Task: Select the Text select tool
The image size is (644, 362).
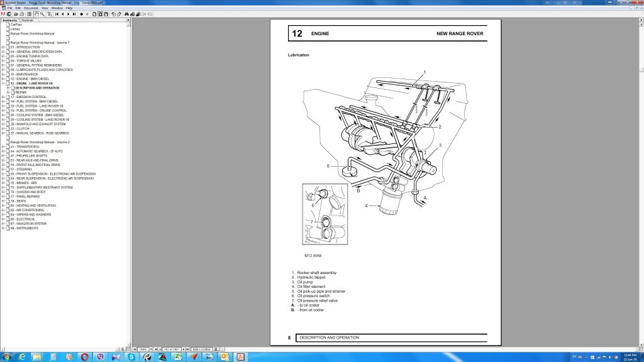Action: [50, 14]
